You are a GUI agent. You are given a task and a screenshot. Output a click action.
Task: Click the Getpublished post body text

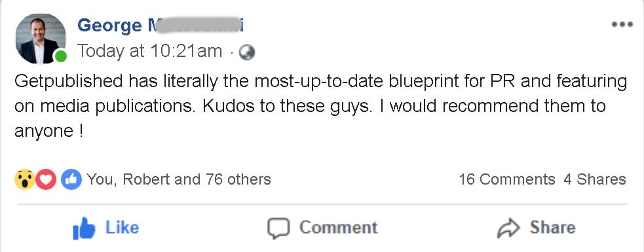click(320, 107)
